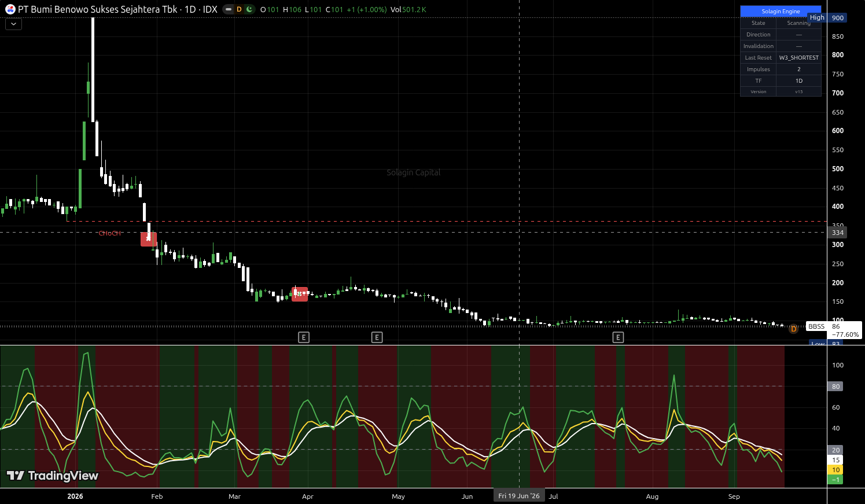Click the High 900 price label

click(x=827, y=18)
